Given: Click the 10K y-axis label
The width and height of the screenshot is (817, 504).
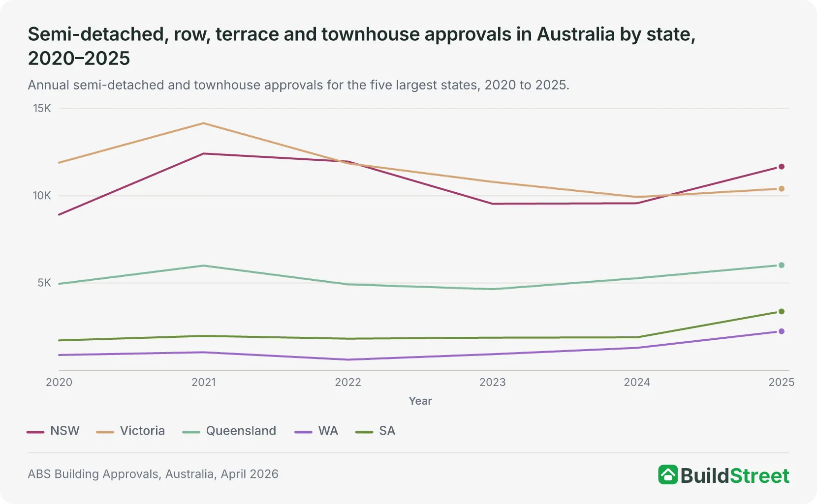Looking at the screenshot, I should 42,196.
